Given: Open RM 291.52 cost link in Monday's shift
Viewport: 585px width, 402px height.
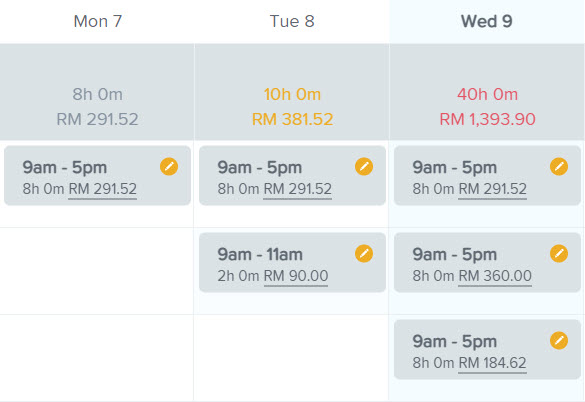Looking at the screenshot, I should tap(103, 189).
